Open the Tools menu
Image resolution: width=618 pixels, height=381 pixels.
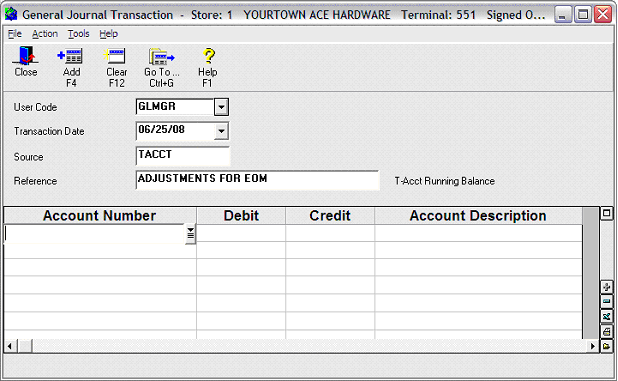(x=78, y=34)
